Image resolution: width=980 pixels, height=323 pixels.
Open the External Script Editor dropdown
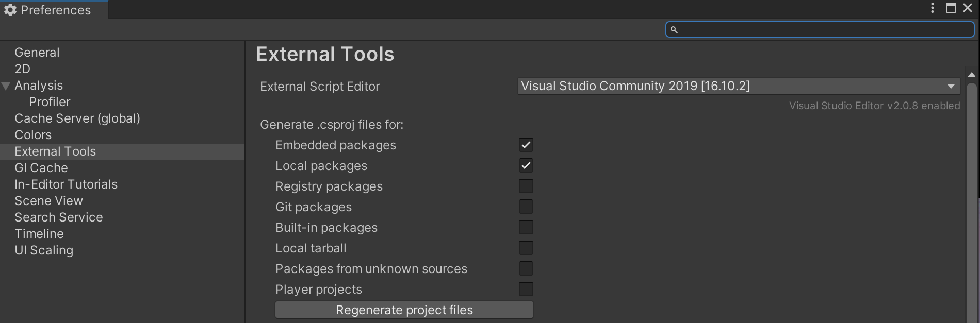click(x=739, y=86)
